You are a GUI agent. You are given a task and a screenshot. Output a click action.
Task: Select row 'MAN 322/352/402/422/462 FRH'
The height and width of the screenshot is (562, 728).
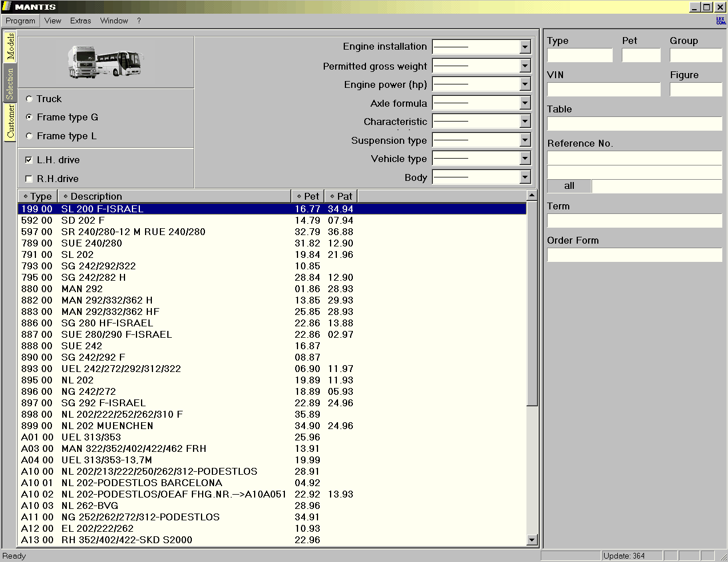[272, 448]
